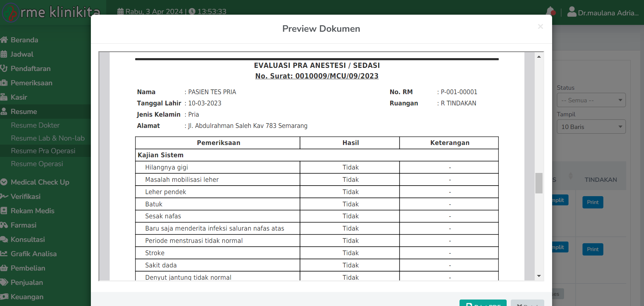
Task: Open the Status dropdown showing Semua
Action: pyautogui.click(x=591, y=100)
